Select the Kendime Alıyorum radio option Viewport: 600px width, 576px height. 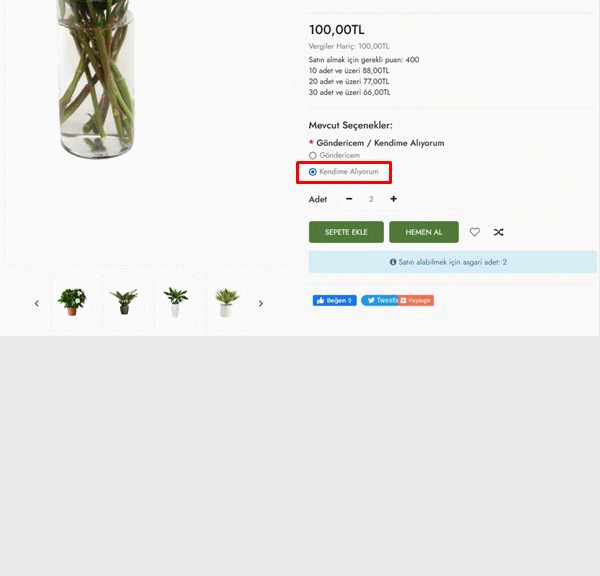pos(313,172)
